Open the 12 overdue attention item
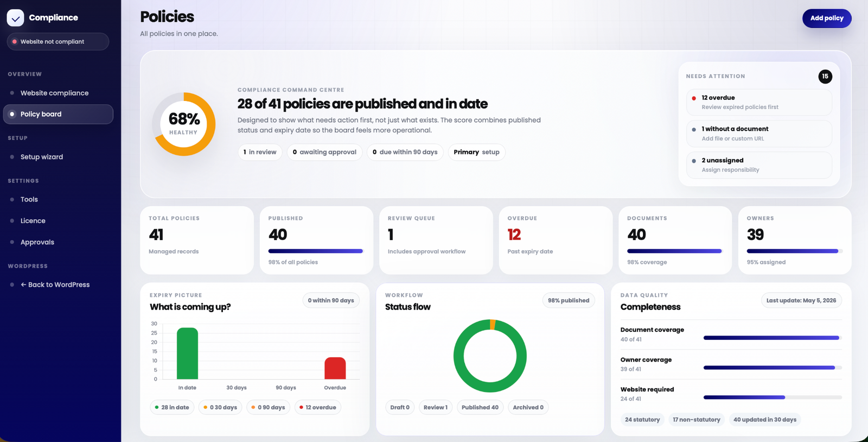Screen dimensions: 868x442 pyautogui.click(x=759, y=102)
